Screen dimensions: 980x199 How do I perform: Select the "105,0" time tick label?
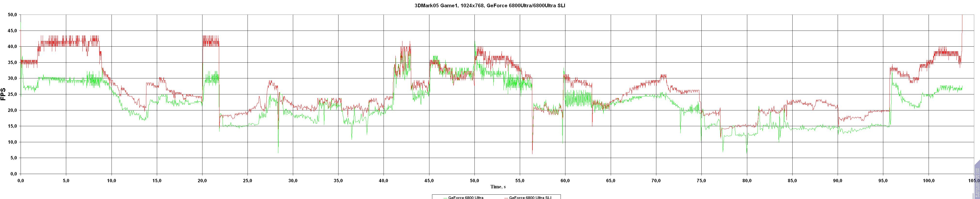click(x=974, y=181)
